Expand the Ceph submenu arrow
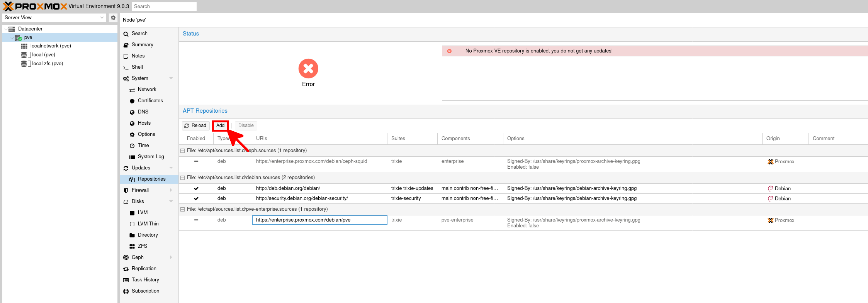868x303 pixels. (171, 257)
